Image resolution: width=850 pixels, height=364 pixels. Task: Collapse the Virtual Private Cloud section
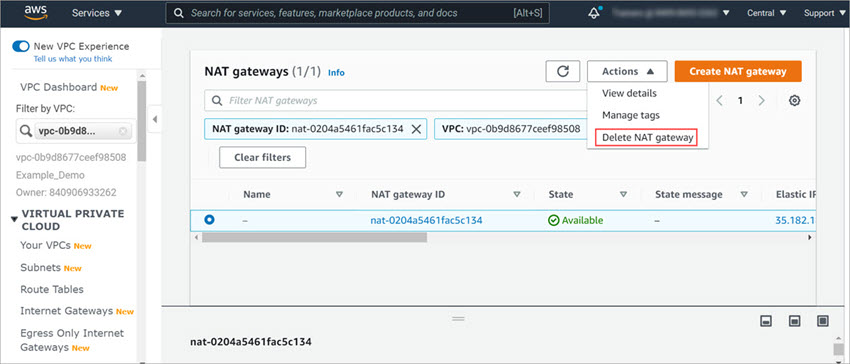[15, 219]
